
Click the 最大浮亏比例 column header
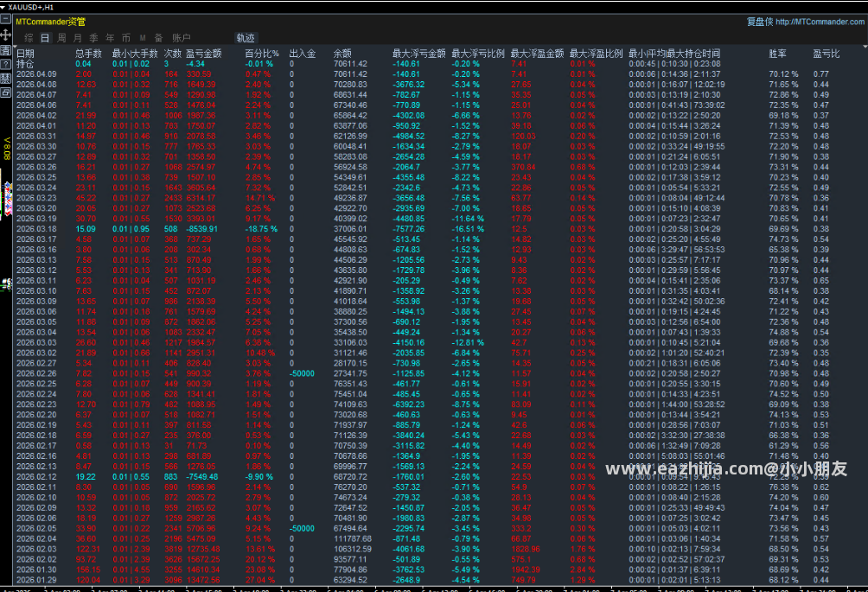coord(478,54)
